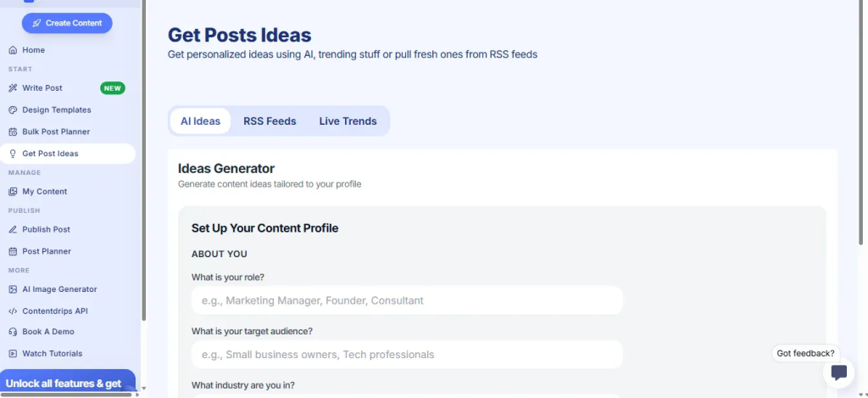The image size is (868, 398).
Task: Click the Home icon in sidebar
Action: [x=13, y=50]
